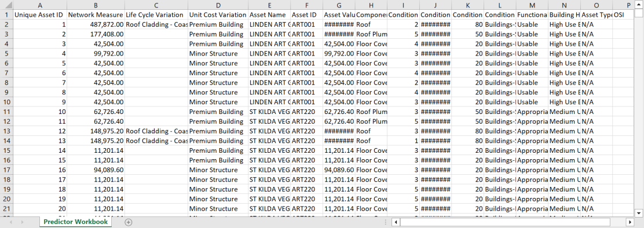This screenshot has width=644, height=228.
Task: Select the Network Measure cell with 487,872.00
Action: click(x=96, y=24)
